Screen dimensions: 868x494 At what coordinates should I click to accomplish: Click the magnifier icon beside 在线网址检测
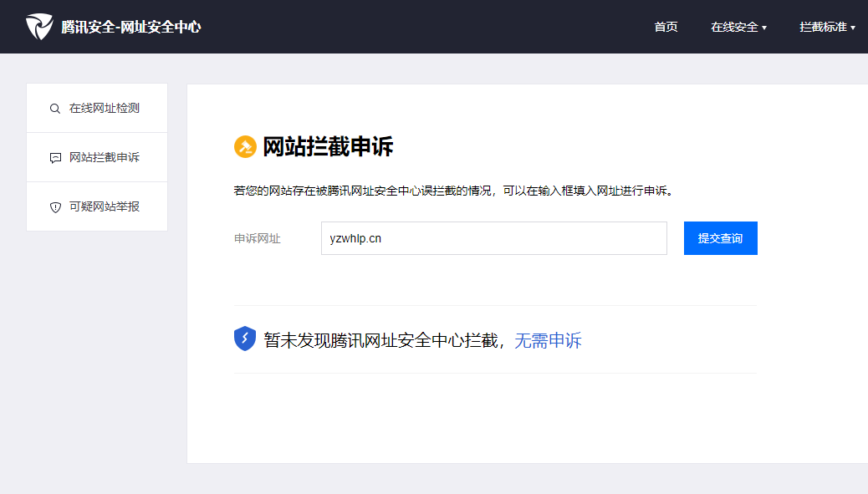coord(55,109)
